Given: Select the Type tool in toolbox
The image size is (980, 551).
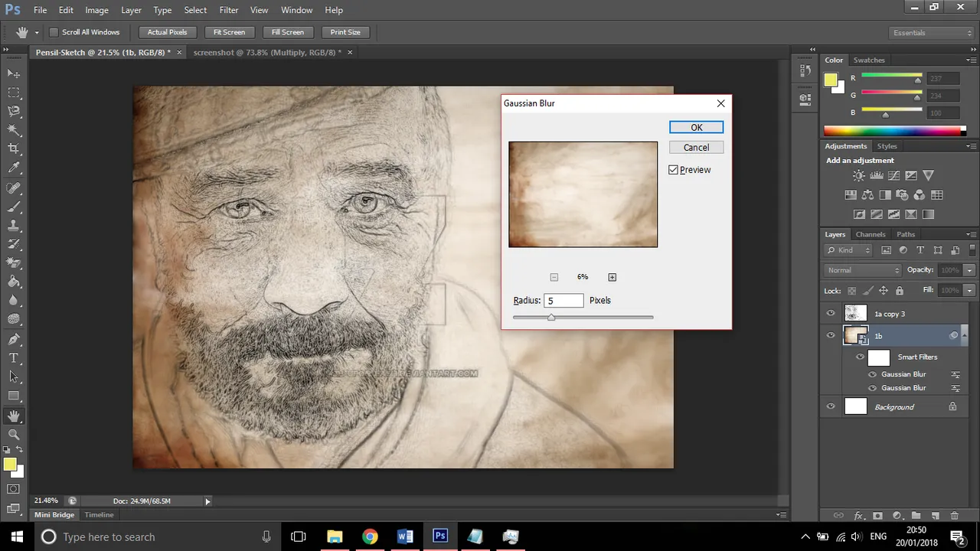Looking at the screenshot, I should (x=14, y=358).
